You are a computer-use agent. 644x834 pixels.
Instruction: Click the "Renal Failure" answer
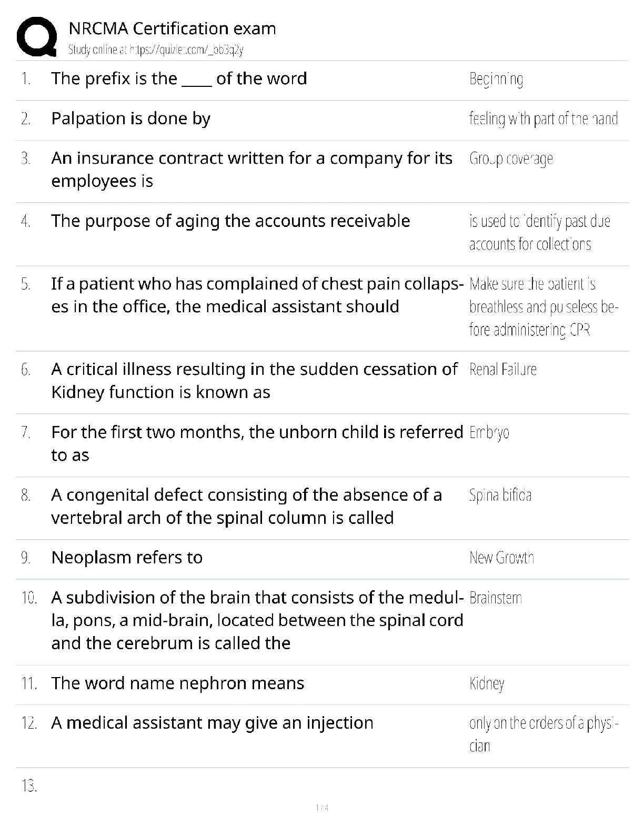(x=502, y=370)
